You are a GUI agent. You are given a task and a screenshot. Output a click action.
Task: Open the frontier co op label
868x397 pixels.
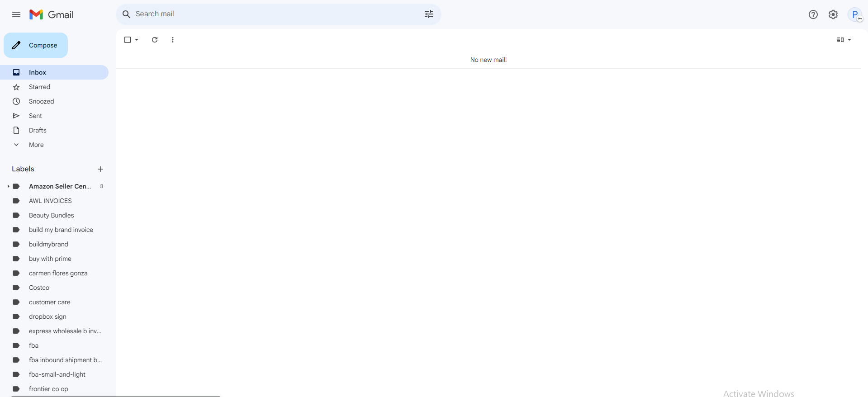(54, 389)
